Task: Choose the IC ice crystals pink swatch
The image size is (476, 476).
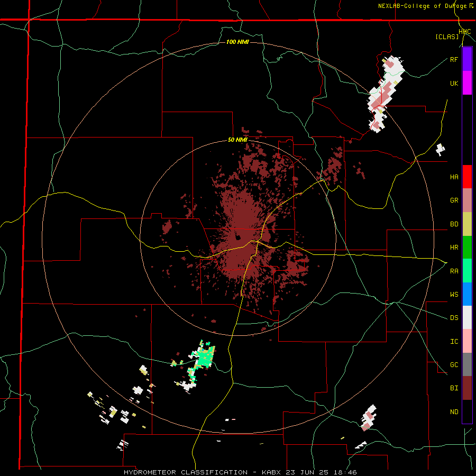Action: coord(467,341)
